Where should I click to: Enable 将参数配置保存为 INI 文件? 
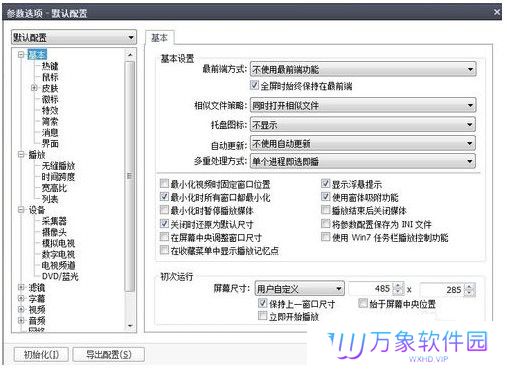(325, 223)
